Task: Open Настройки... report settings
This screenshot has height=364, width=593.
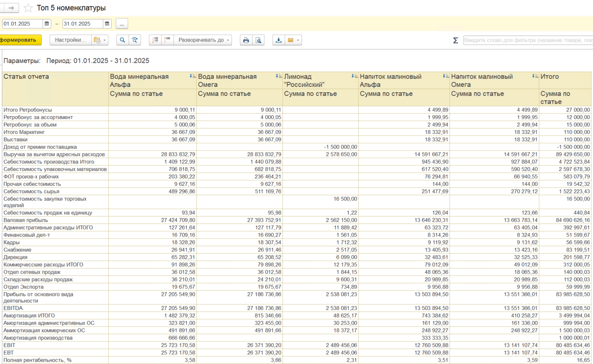Action: (x=70, y=40)
